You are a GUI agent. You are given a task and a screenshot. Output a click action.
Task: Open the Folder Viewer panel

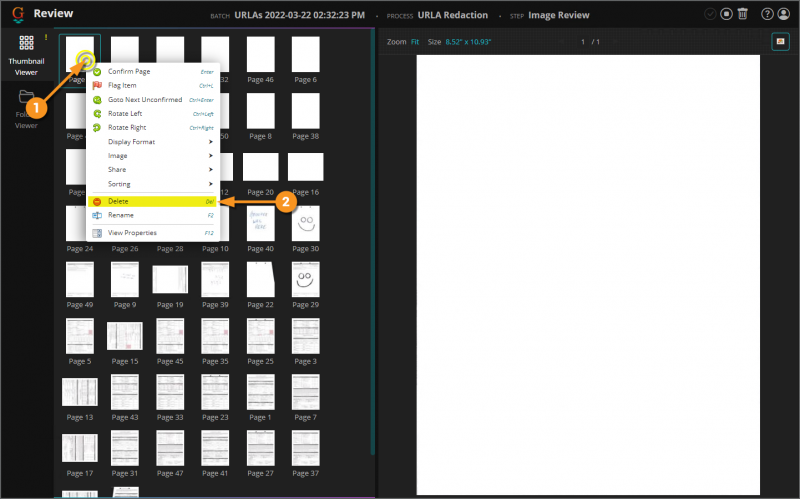click(x=26, y=110)
